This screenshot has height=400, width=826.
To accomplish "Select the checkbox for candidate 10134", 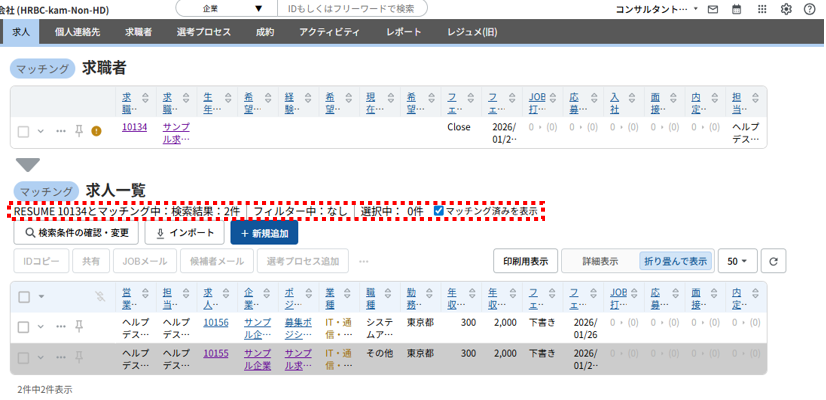I will (24, 130).
